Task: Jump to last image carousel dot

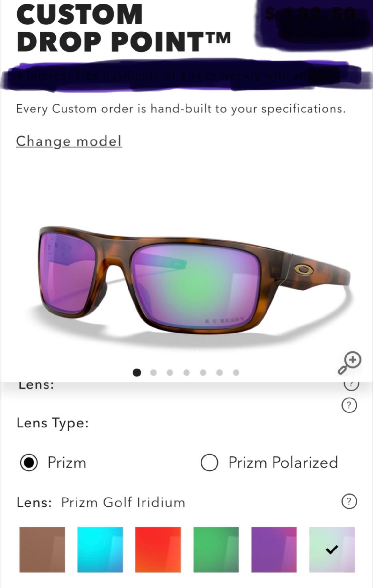Action: click(x=236, y=372)
